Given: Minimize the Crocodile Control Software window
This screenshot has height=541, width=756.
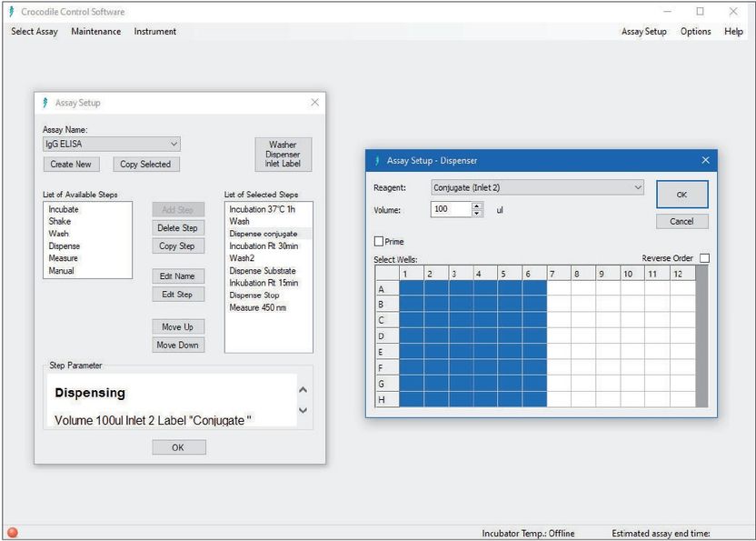Looking at the screenshot, I should tap(667, 12).
